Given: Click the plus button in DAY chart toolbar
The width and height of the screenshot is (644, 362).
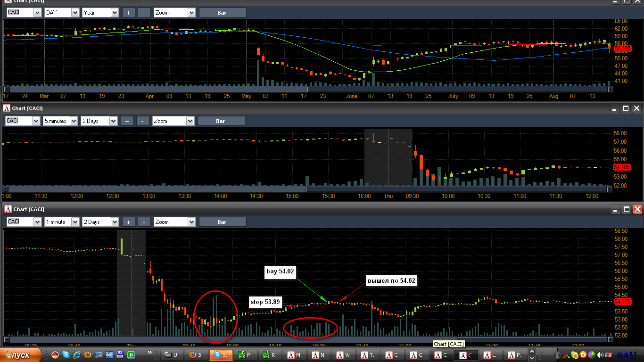Looking at the screenshot, I should tap(128, 13).
